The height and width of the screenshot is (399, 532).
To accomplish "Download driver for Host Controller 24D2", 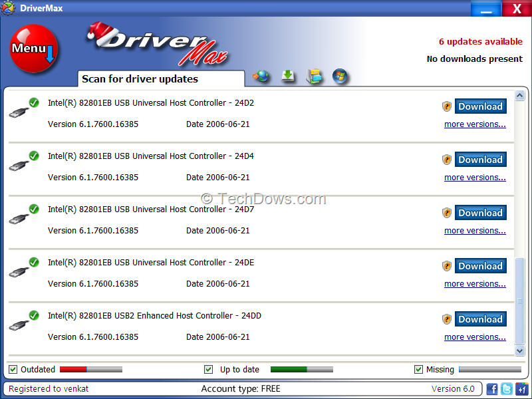I will [480, 106].
